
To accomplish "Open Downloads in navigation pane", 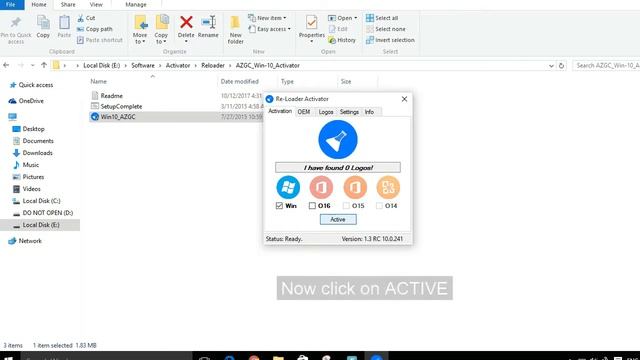I will click(37, 153).
